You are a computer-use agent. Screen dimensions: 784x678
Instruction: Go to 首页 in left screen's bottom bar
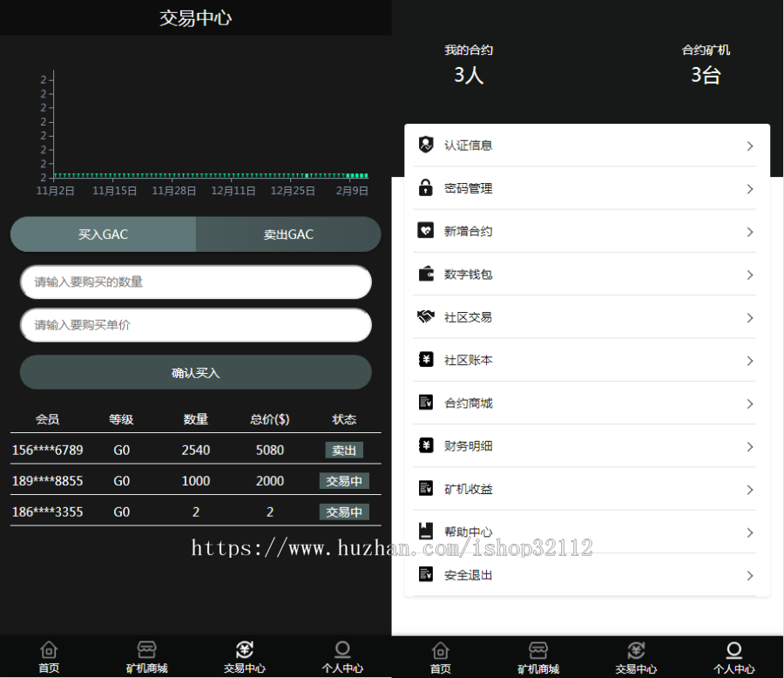tap(49, 657)
